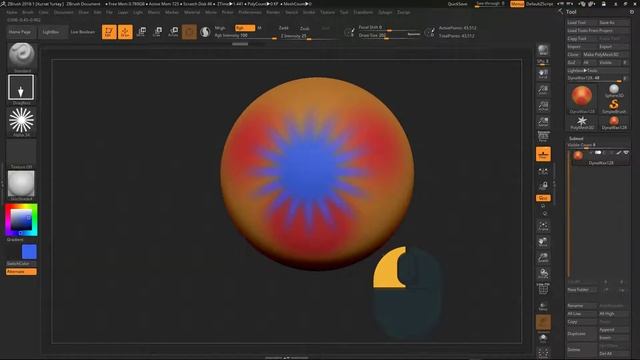
Task: Click Make PolyMesh3D button
Action: point(606,54)
